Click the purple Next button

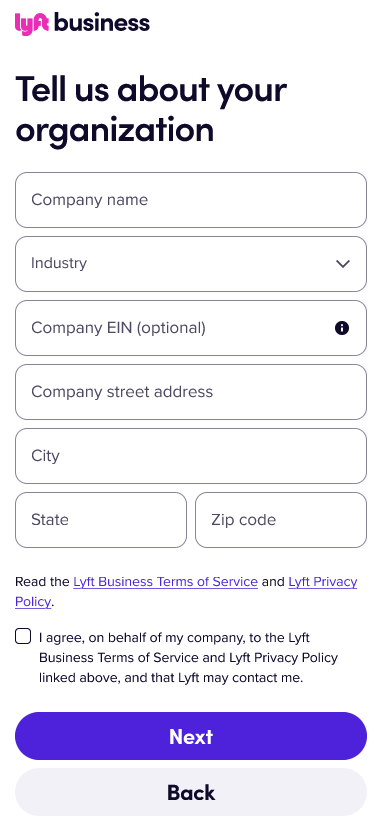191,736
